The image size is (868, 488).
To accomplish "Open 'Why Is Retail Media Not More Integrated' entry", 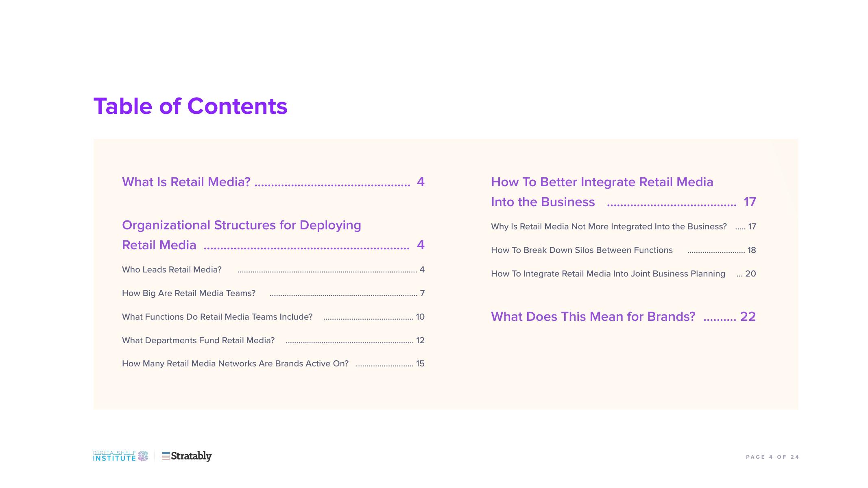I will [608, 227].
